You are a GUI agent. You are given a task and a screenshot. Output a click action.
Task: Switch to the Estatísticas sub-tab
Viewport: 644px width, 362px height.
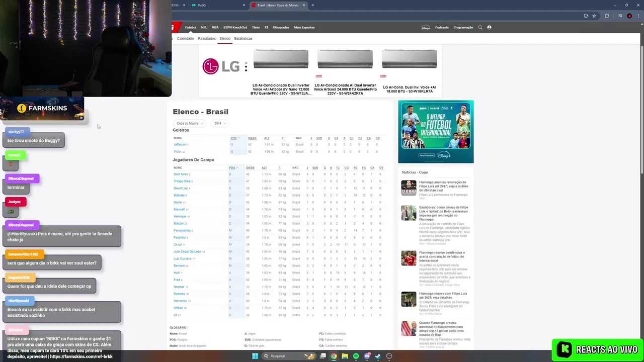click(x=244, y=38)
